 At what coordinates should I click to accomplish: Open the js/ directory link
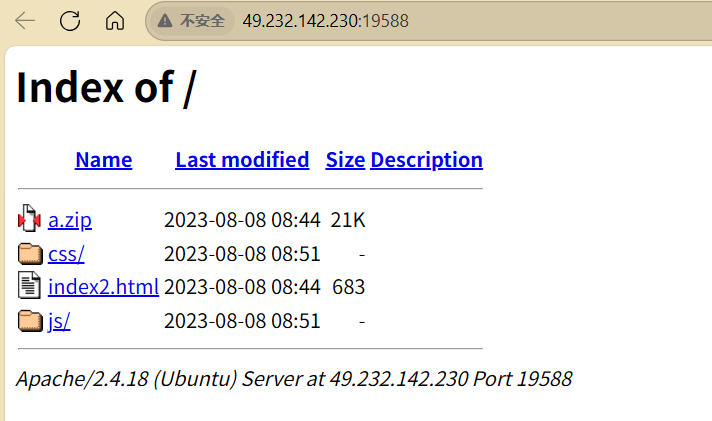[x=59, y=321]
